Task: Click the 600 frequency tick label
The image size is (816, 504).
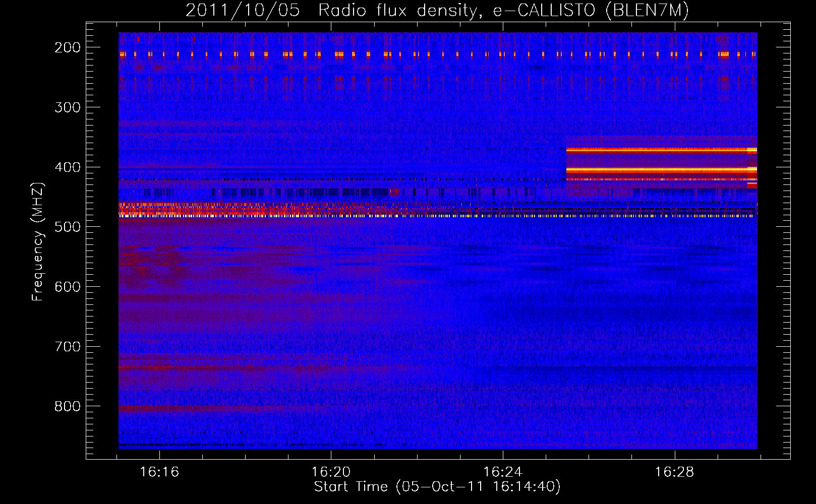Action: point(68,287)
